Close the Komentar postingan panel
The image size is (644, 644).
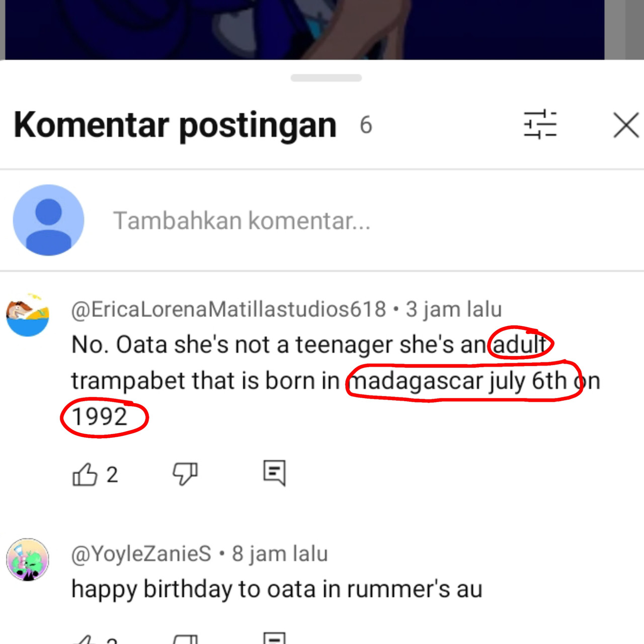pyautogui.click(x=626, y=125)
